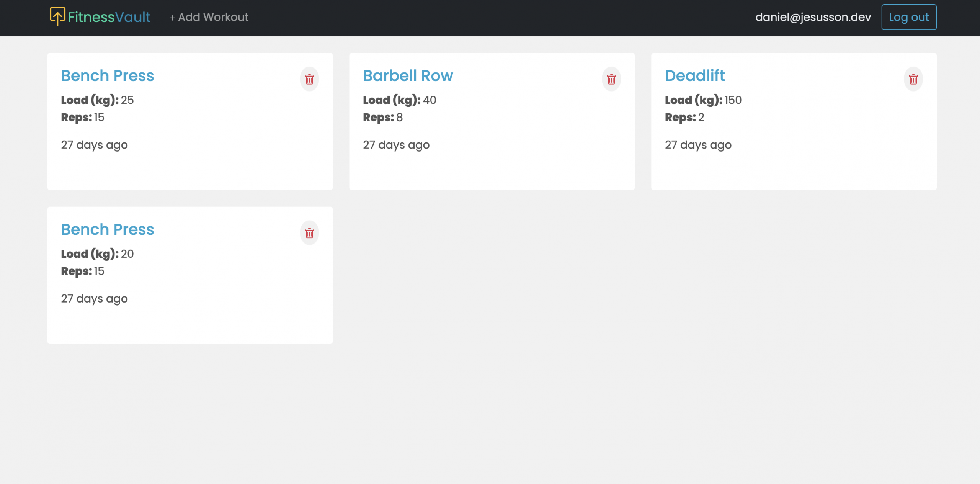Delete the Deadlift workout
The width and height of the screenshot is (980, 484).
(913, 79)
